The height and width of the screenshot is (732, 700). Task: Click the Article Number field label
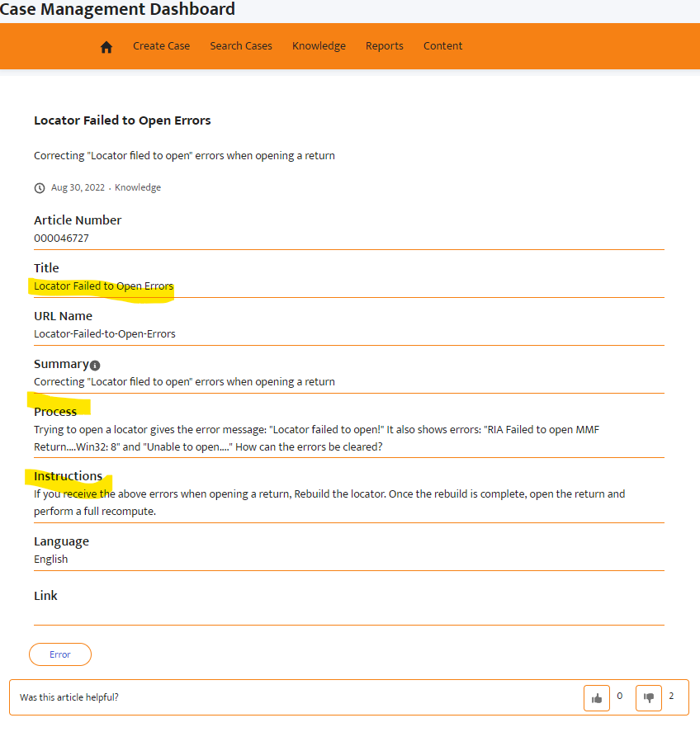coord(78,220)
